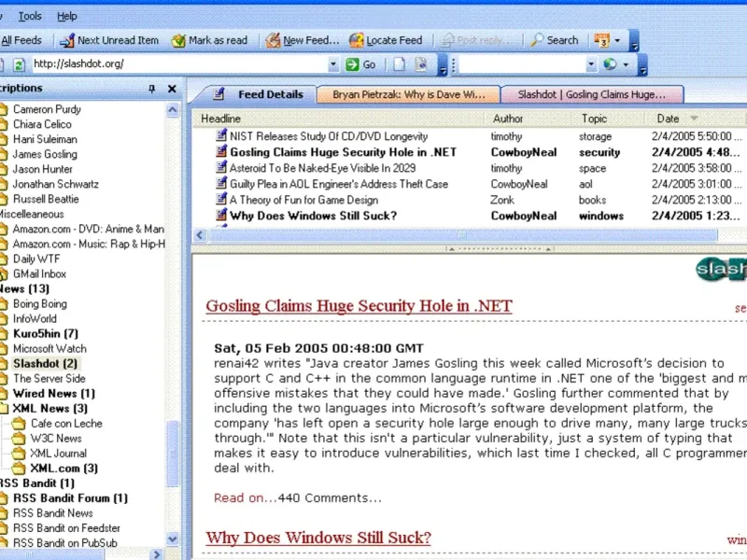The image size is (747, 560).
Task: Open dropdown next to globe icon
Action: point(626,64)
